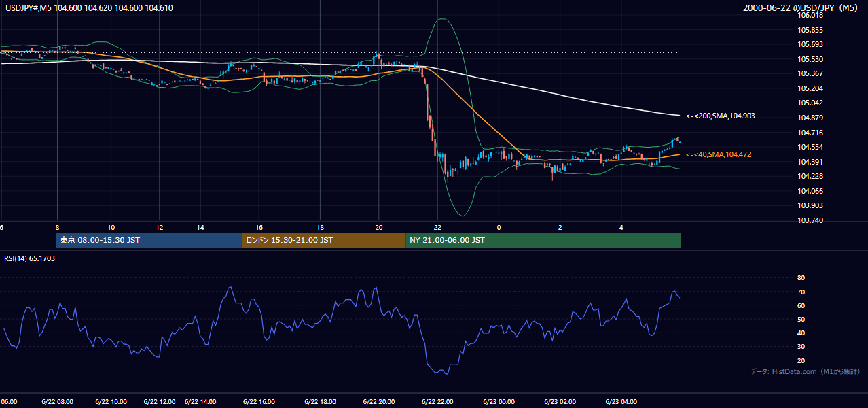Click the RSI scale value 80

coord(801,278)
